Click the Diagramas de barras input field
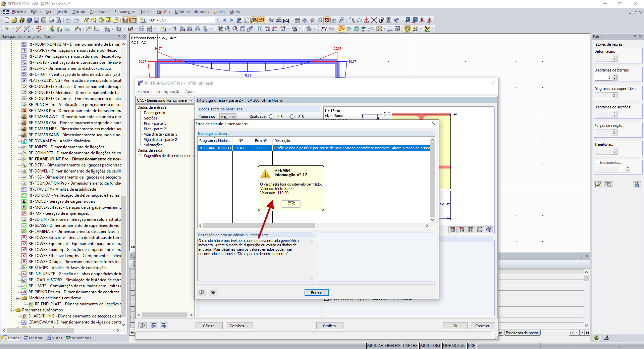Viewport: 644px width, 349px height. [x=603, y=77]
